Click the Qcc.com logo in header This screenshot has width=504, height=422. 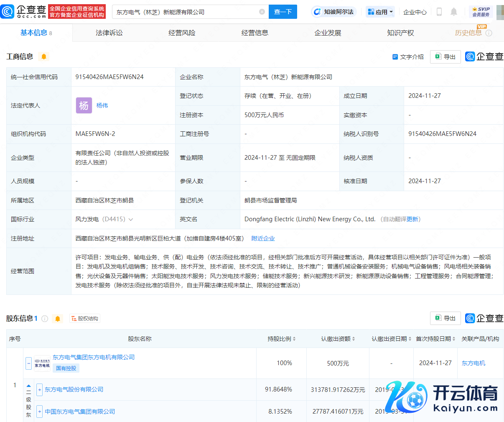23,12
